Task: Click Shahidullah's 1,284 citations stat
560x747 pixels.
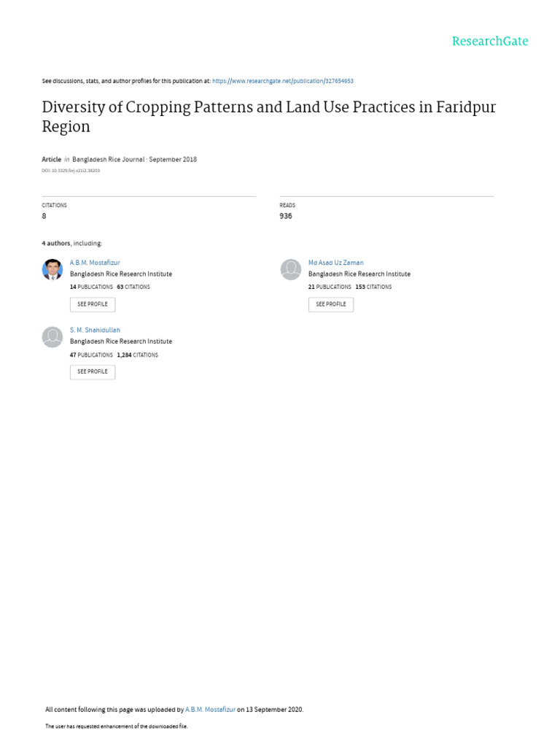Action: coord(138,355)
